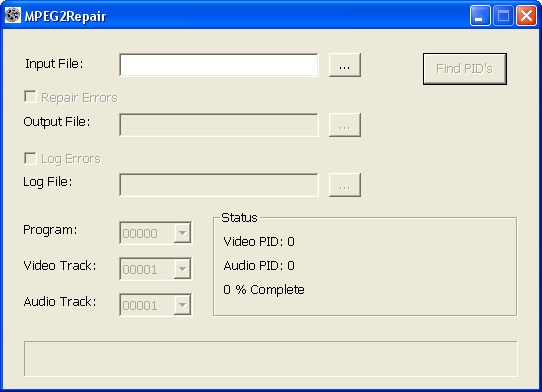Image resolution: width=542 pixels, height=392 pixels.
Task: Click the MPEG2Repair title bar text
Action: coord(65,16)
